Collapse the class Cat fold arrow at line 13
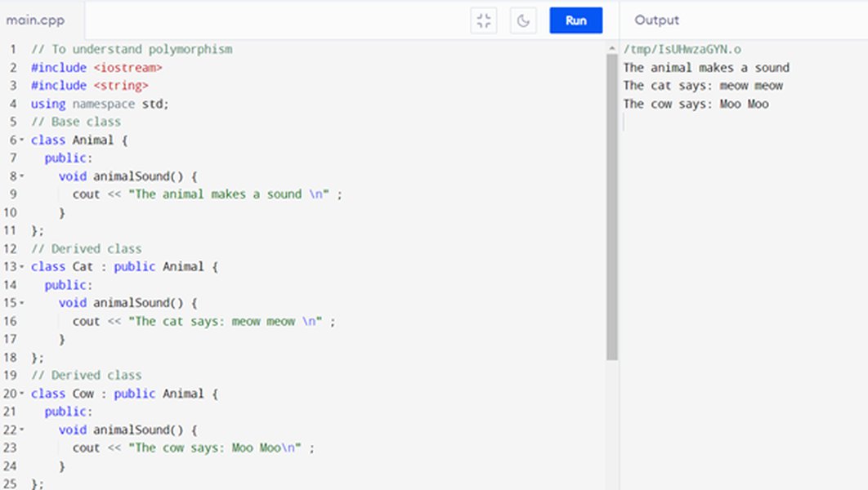This screenshot has width=868, height=490. click(22, 266)
